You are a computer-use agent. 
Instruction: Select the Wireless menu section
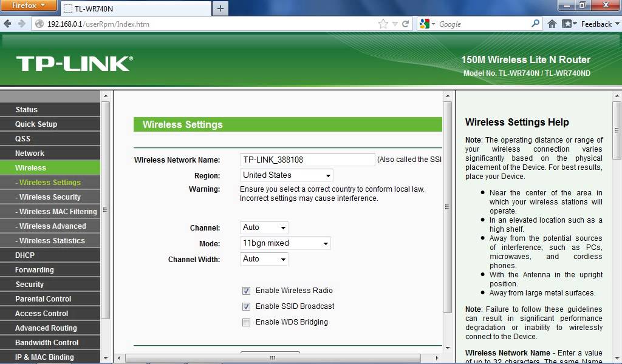click(50, 168)
